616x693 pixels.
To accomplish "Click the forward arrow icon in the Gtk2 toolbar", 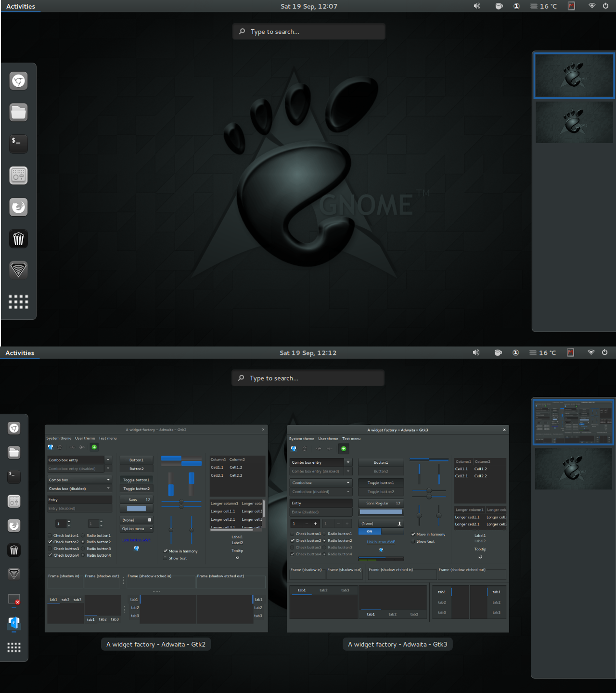I will [81, 447].
